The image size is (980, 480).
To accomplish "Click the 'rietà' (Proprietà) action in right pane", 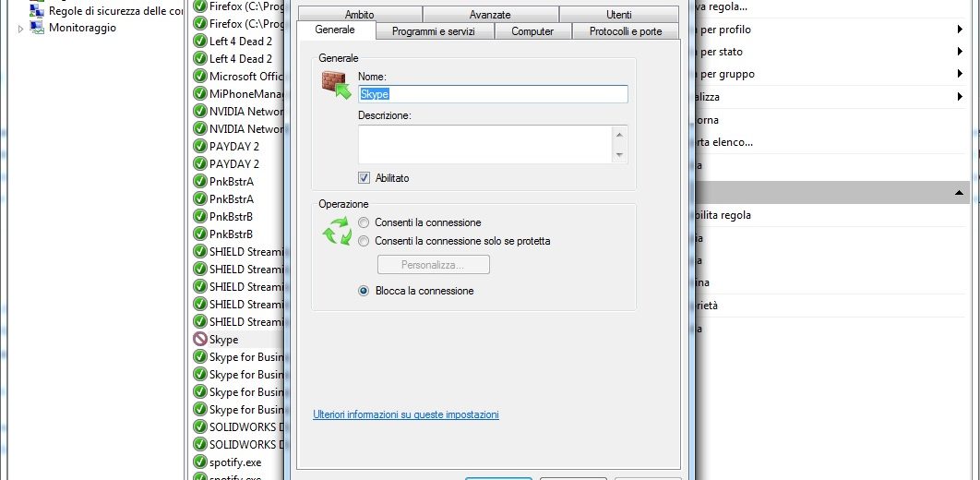I will [708, 305].
